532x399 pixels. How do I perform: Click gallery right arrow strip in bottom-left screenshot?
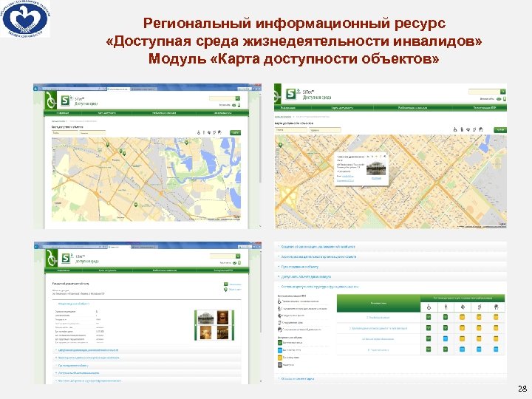click(233, 325)
